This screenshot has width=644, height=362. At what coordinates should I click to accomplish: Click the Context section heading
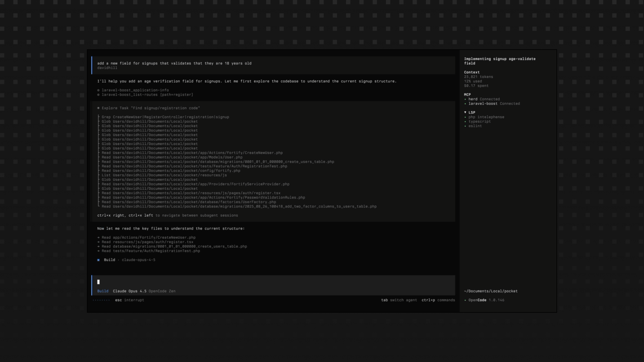click(x=472, y=72)
